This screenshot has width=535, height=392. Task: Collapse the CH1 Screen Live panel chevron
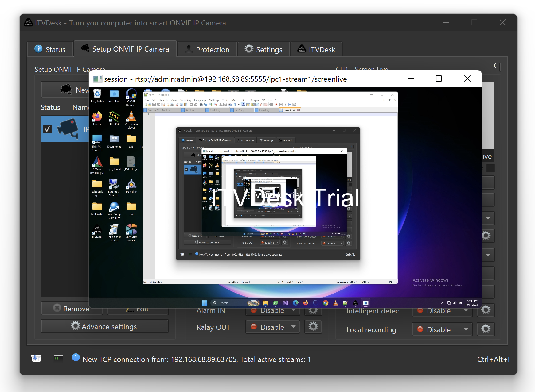click(x=495, y=65)
